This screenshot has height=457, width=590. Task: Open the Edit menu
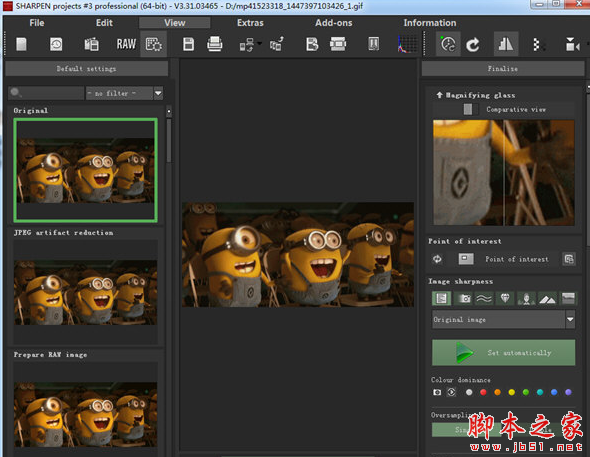click(104, 23)
